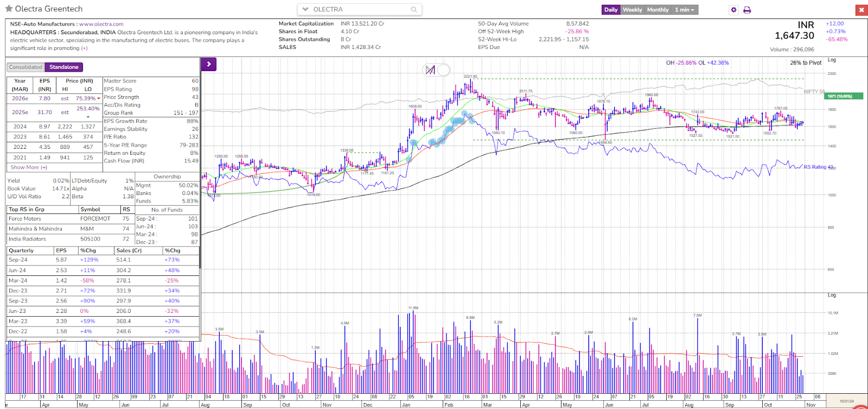The width and height of the screenshot is (868, 409).
Task: Click India Radiators in Top RS group
Action: 27,239
